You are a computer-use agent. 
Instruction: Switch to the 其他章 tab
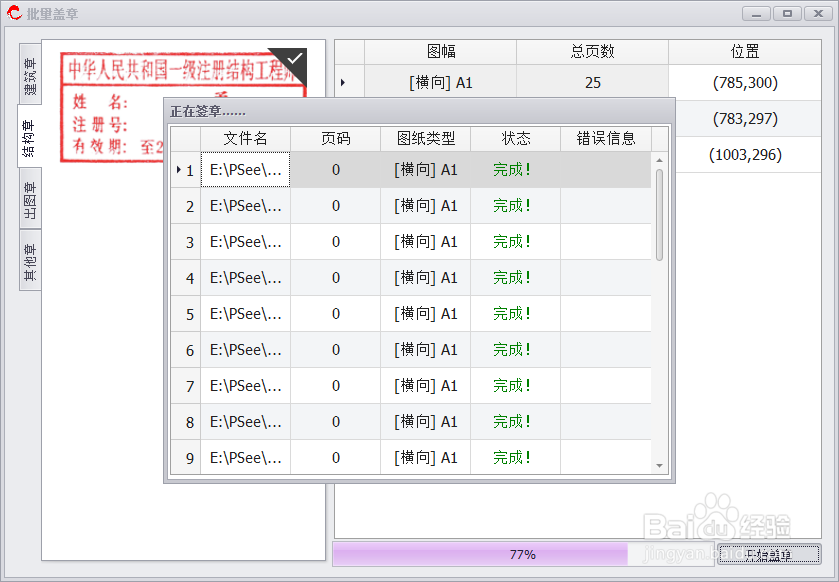tap(30, 261)
